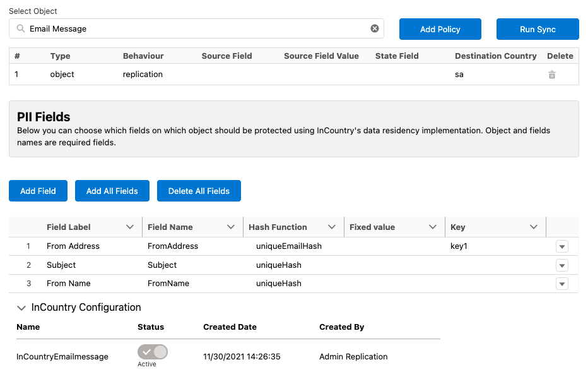Click the search magnifier icon in Select Object
The height and width of the screenshot is (379, 588).
coord(21,28)
